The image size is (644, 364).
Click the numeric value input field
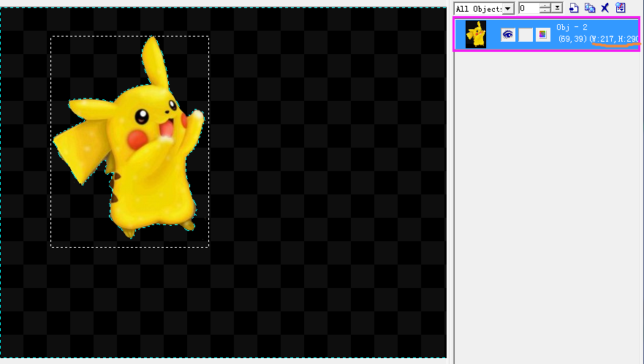[529, 8]
